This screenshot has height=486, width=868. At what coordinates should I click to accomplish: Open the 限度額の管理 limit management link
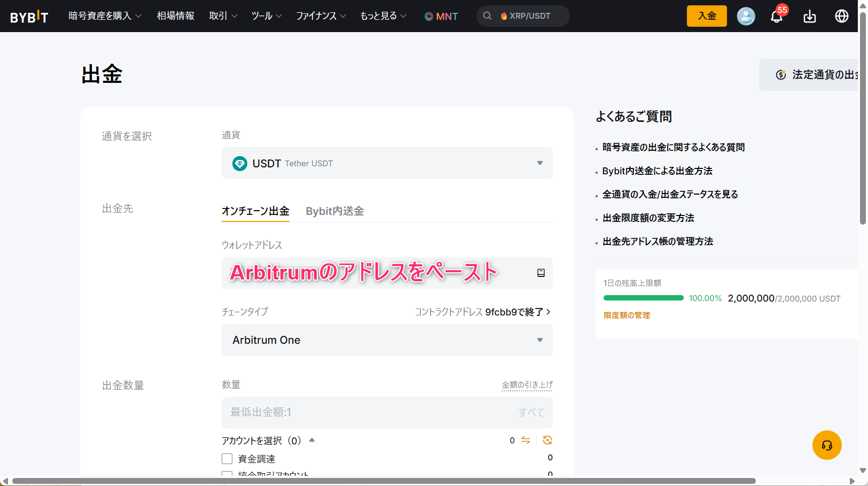[x=627, y=315]
